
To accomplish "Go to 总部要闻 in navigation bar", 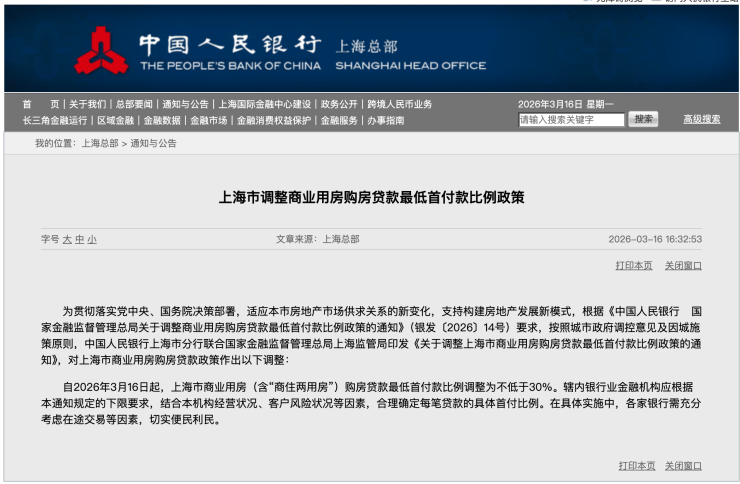I will click(x=134, y=104).
